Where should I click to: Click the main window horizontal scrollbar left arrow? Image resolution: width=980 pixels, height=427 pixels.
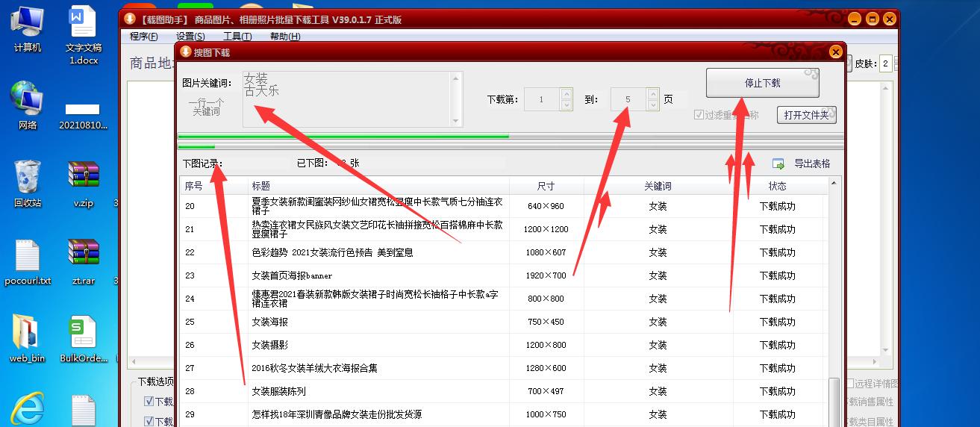tap(134, 362)
